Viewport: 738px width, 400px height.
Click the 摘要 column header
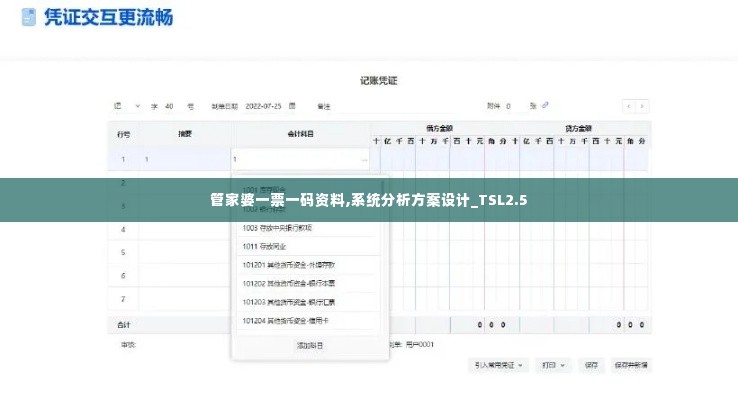pyautogui.click(x=185, y=134)
